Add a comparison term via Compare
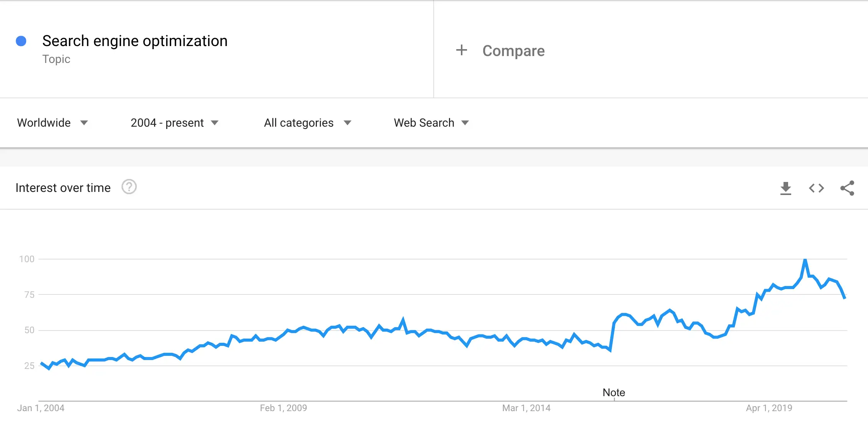Screen dimensions: 868x433 (514, 50)
